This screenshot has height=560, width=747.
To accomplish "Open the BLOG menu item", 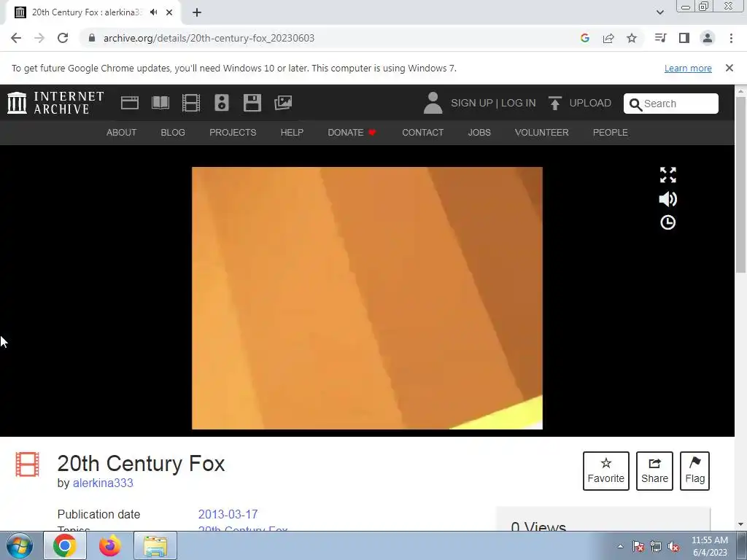I will pos(173,133).
